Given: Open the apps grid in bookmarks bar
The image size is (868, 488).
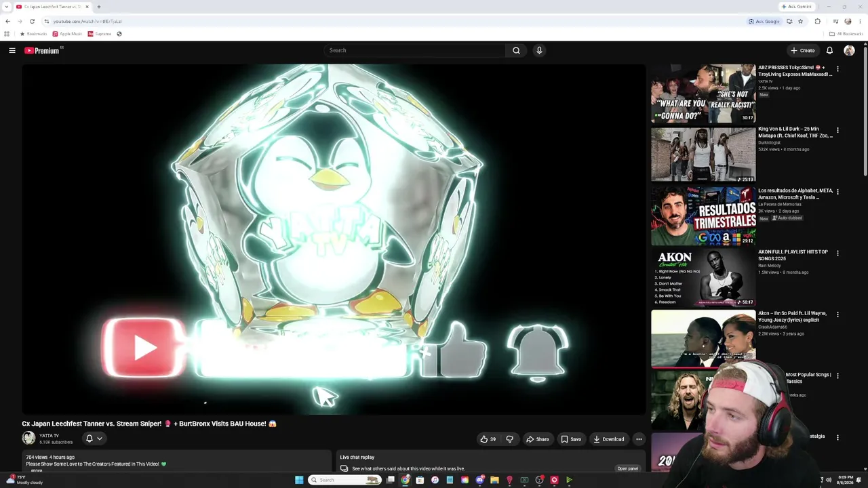Looking at the screenshot, I should (7, 34).
